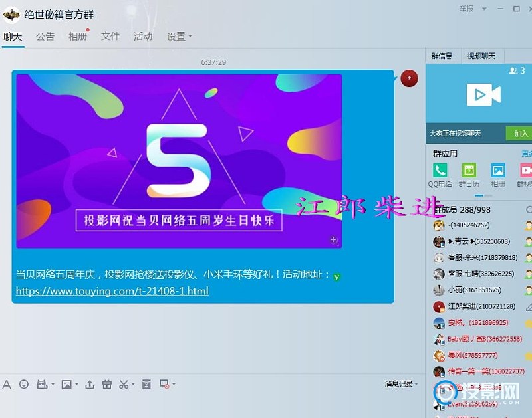Click the zoom-in magnifier on the image
The height and width of the screenshot is (418, 532).
click(334, 240)
